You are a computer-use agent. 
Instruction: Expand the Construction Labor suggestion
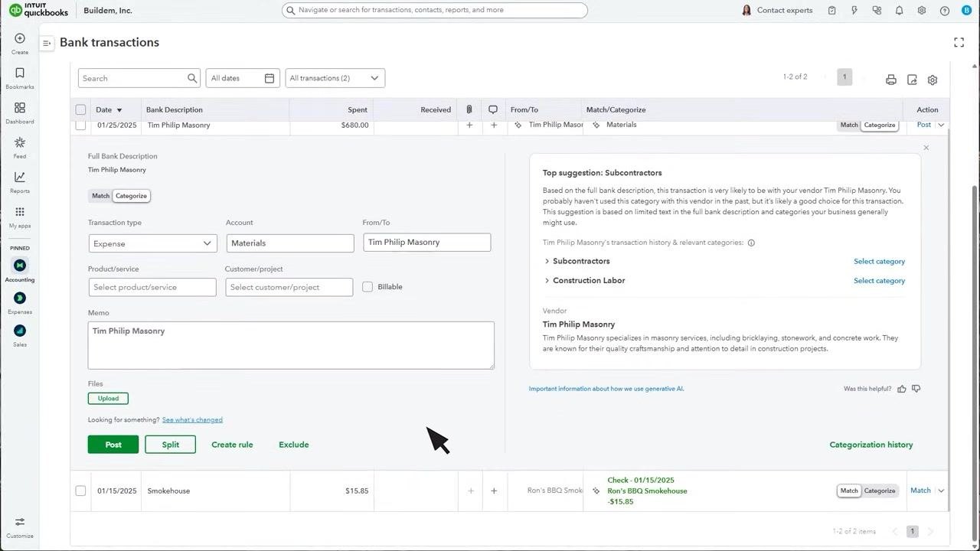pyautogui.click(x=547, y=281)
